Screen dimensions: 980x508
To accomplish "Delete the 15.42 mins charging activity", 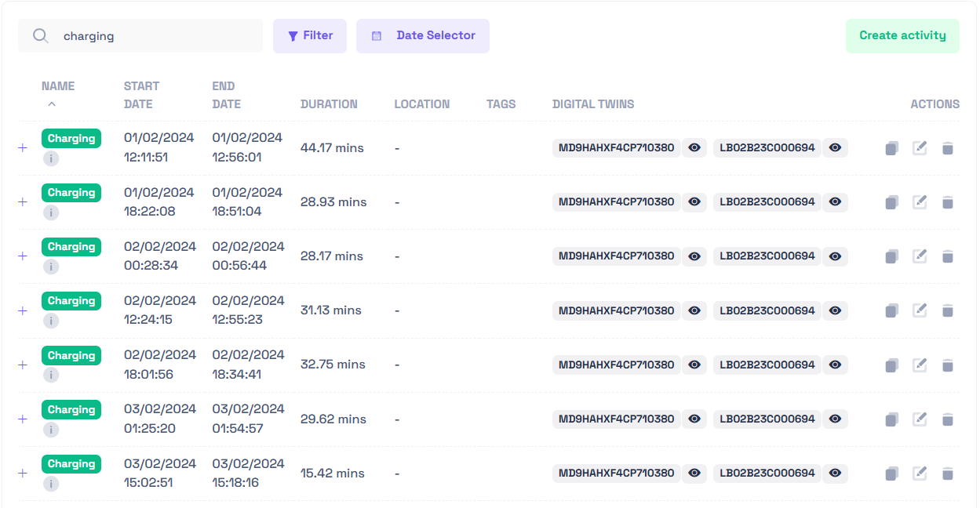I will [x=947, y=474].
